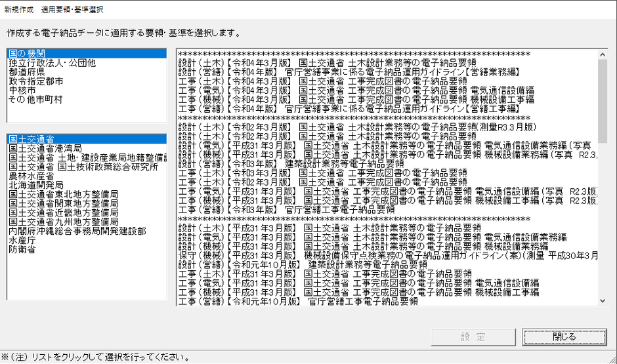
Task: Select 工事(電気)【平成31年3月版】電気通信設備編(写真 R2.3版
Action: tap(387, 191)
